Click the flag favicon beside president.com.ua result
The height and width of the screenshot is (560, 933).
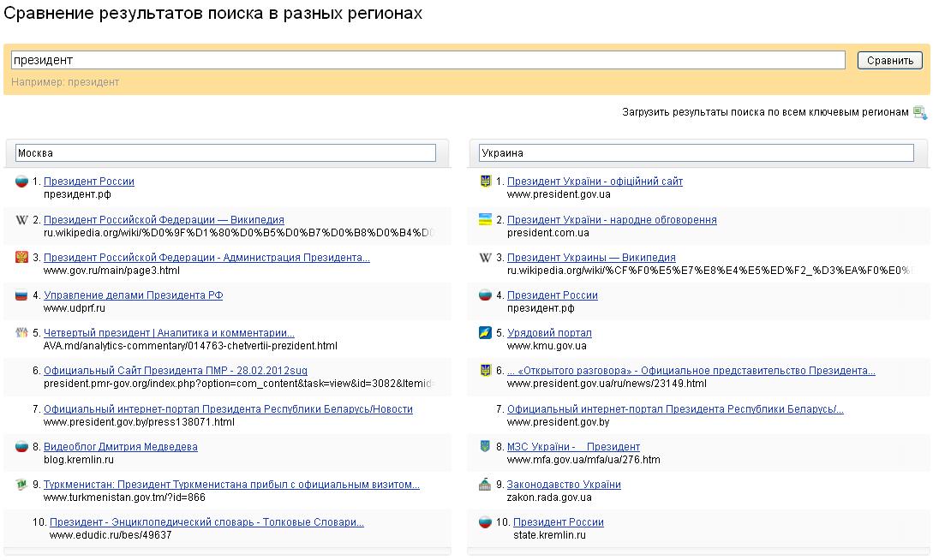pyautogui.click(x=486, y=220)
